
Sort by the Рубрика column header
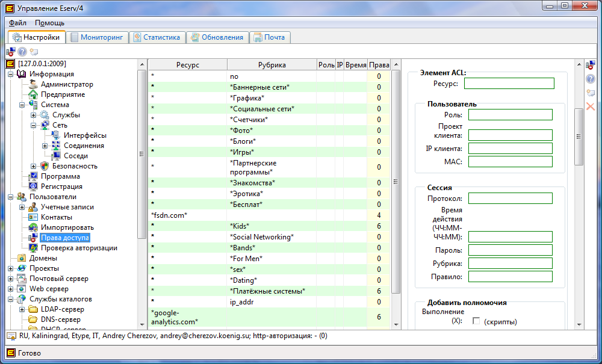point(272,65)
